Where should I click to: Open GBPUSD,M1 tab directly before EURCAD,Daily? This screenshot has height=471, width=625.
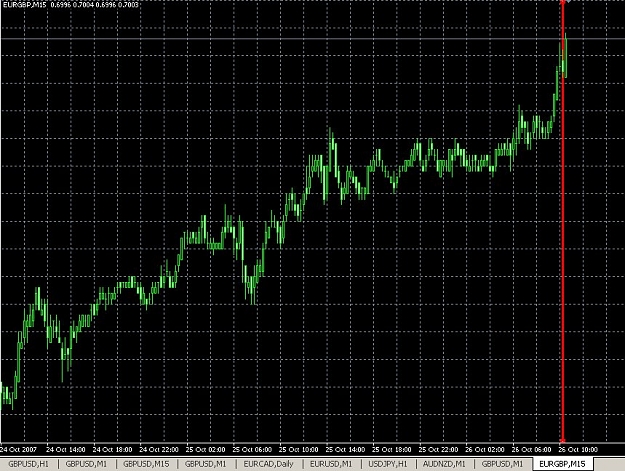[205, 464]
